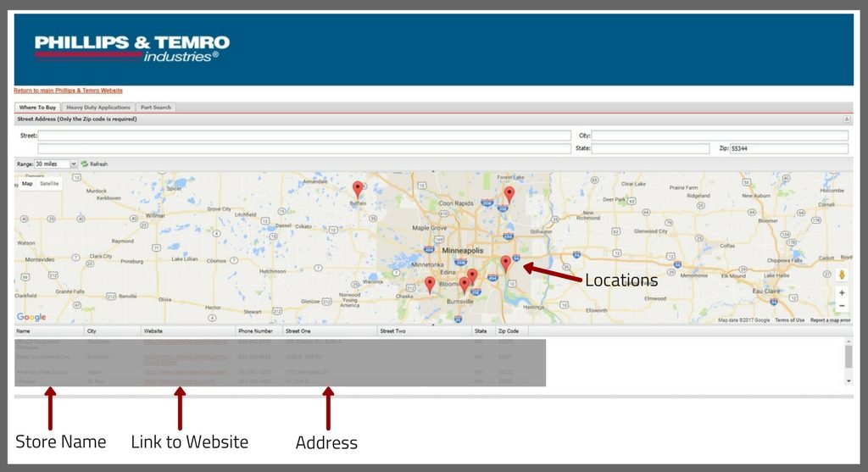Image resolution: width=868 pixels, height=472 pixels.
Task: Click the Refresh icon beside range
Action: coord(85,164)
